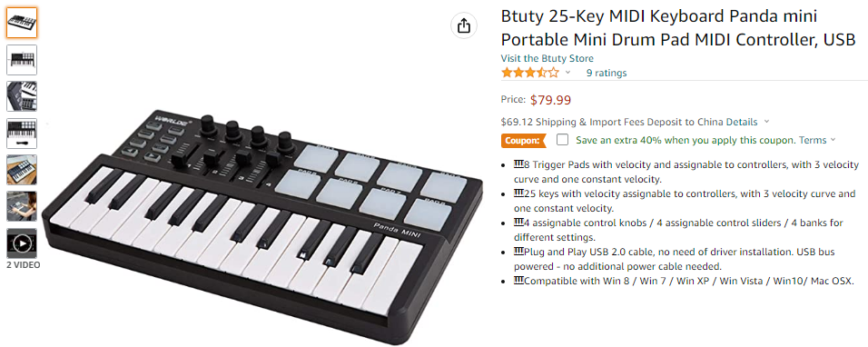Click the star rating icons
Image resolution: width=868 pixels, height=347 pixels.
[529, 73]
